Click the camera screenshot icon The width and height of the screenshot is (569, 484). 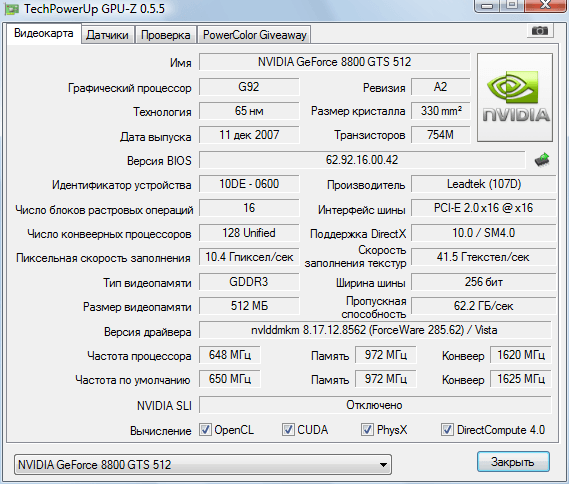tap(540, 31)
